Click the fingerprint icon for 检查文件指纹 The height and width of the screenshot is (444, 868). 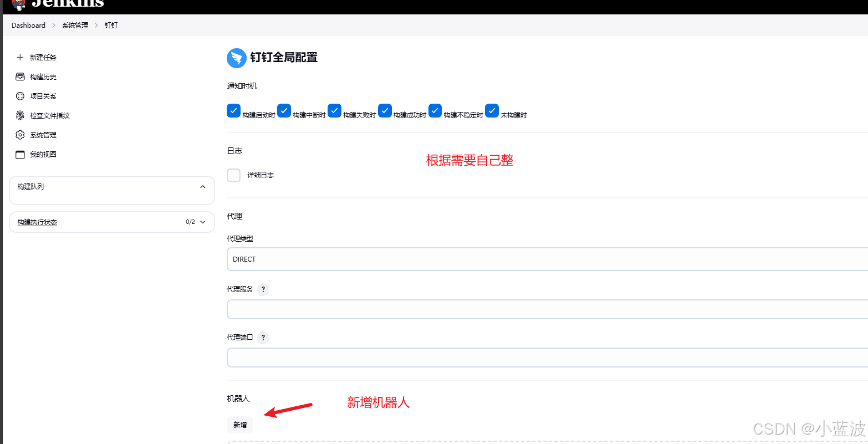pos(20,115)
